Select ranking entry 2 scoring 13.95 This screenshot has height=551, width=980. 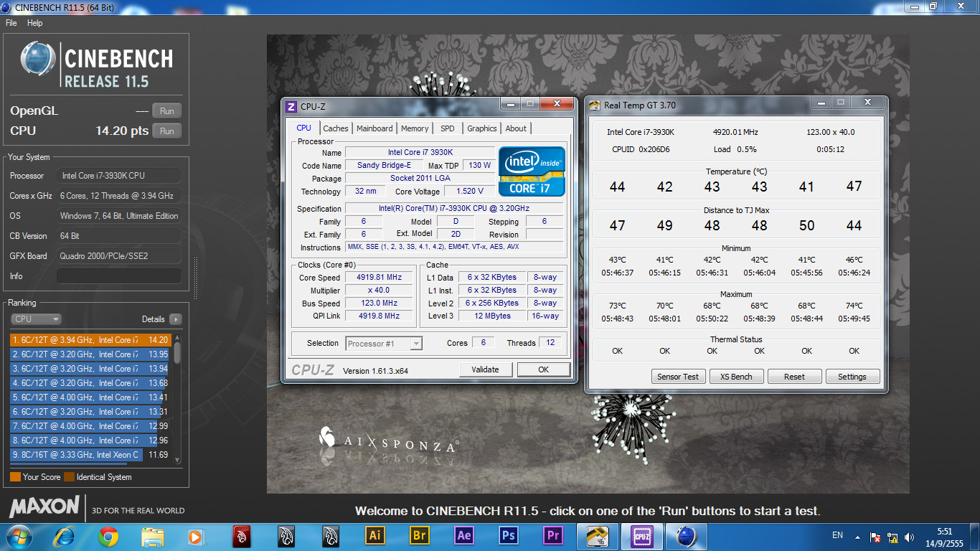pyautogui.click(x=90, y=354)
